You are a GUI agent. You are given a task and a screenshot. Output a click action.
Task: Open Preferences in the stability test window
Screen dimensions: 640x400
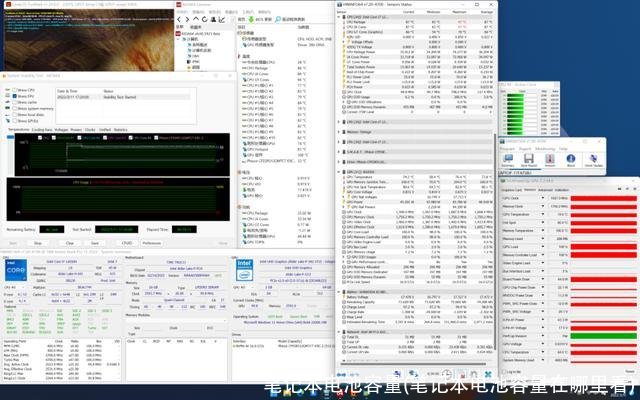click(151, 242)
